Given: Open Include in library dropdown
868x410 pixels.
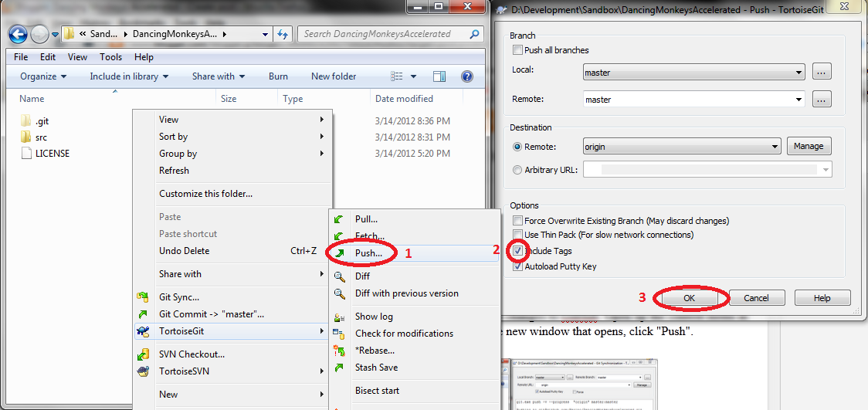Looking at the screenshot, I should pos(129,76).
